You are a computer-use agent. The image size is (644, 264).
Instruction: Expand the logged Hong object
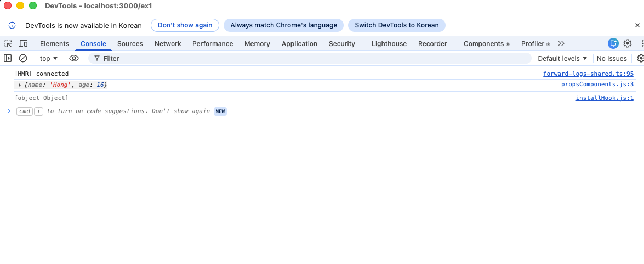pyautogui.click(x=20, y=85)
